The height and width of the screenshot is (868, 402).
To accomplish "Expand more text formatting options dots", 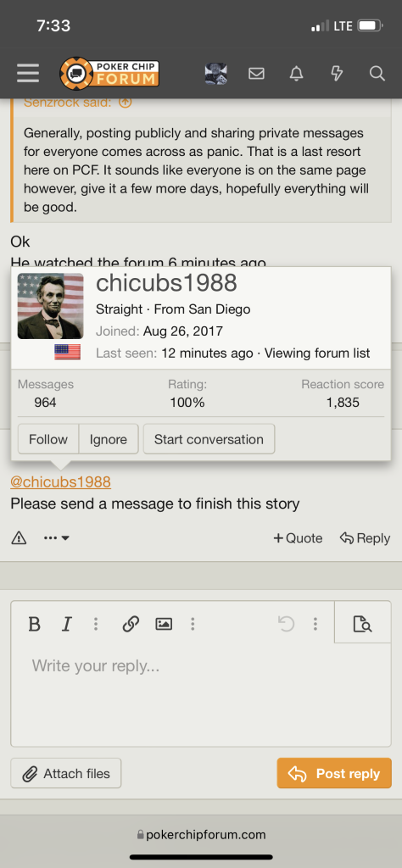I will click(x=96, y=625).
